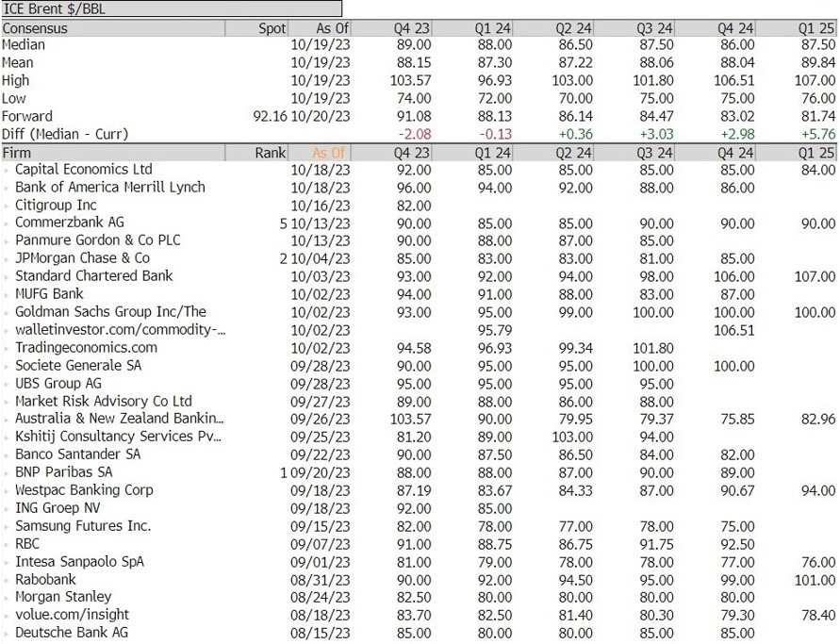Click RBC Q4 24 value 92.50
The height and width of the screenshot is (644, 840).
click(737, 544)
